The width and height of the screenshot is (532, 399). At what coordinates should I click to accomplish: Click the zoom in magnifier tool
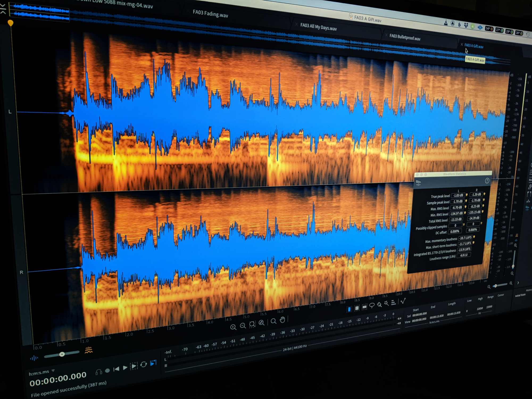[x=233, y=327]
